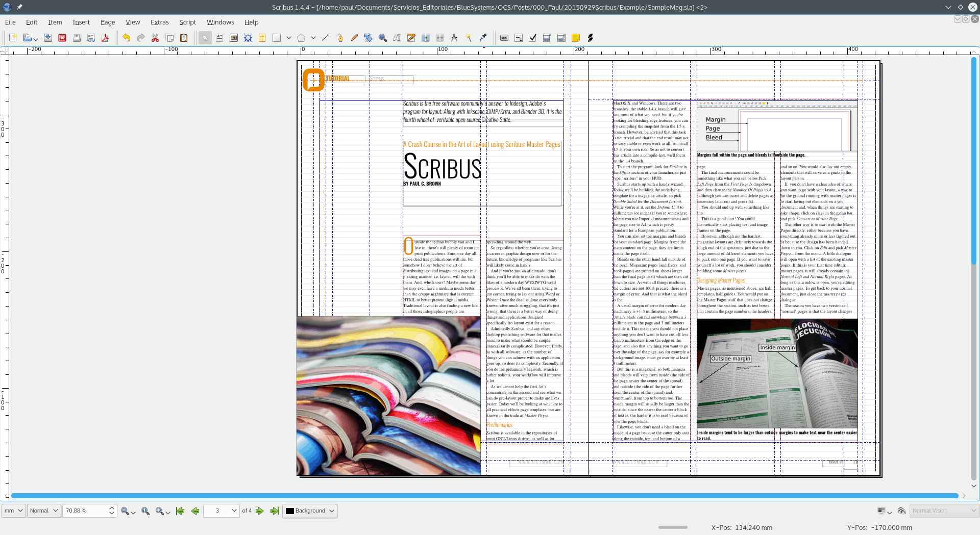Click the horizontal scrollbar at bottom
Screen dimensions: 980x535
tap(484, 496)
